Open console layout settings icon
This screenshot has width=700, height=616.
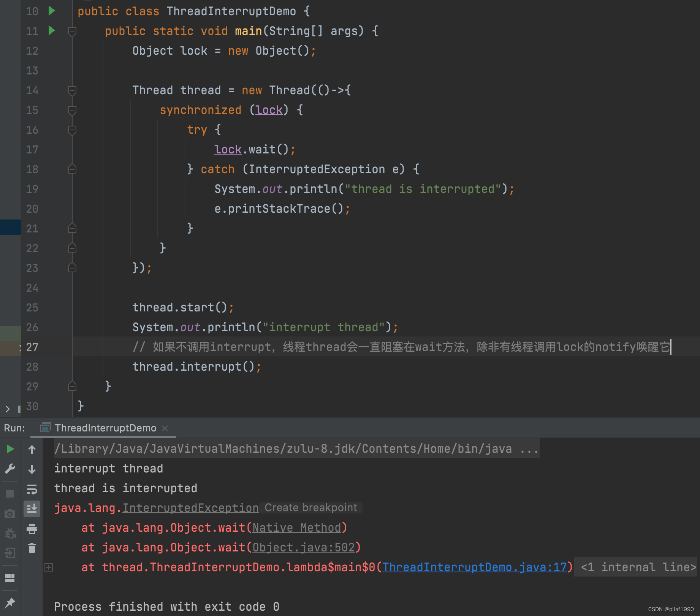(x=10, y=578)
